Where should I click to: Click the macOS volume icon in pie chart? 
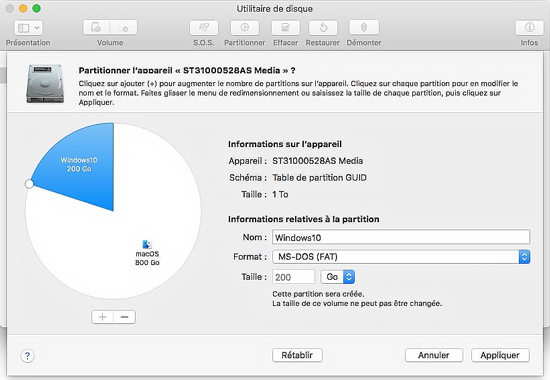click(x=147, y=244)
